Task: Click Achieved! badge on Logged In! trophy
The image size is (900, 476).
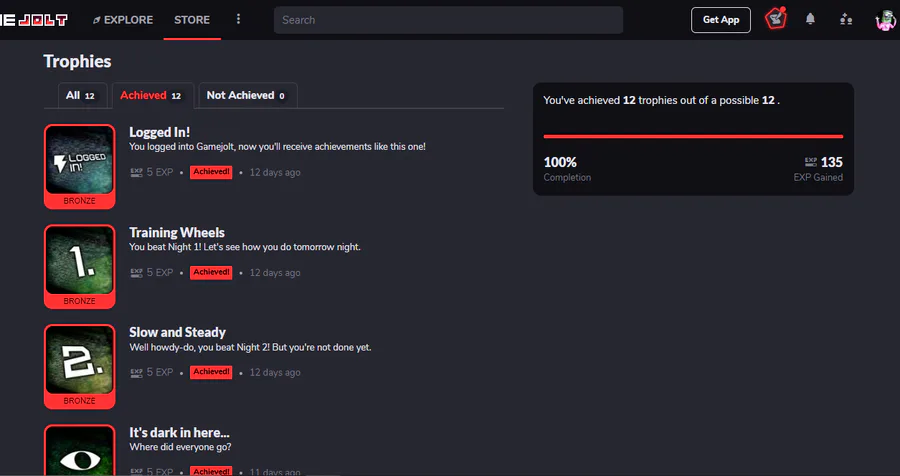Action: (x=211, y=172)
